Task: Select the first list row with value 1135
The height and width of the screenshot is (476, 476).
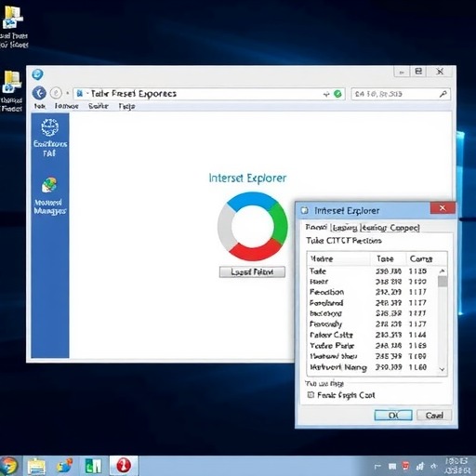Action: (x=373, y=271)
